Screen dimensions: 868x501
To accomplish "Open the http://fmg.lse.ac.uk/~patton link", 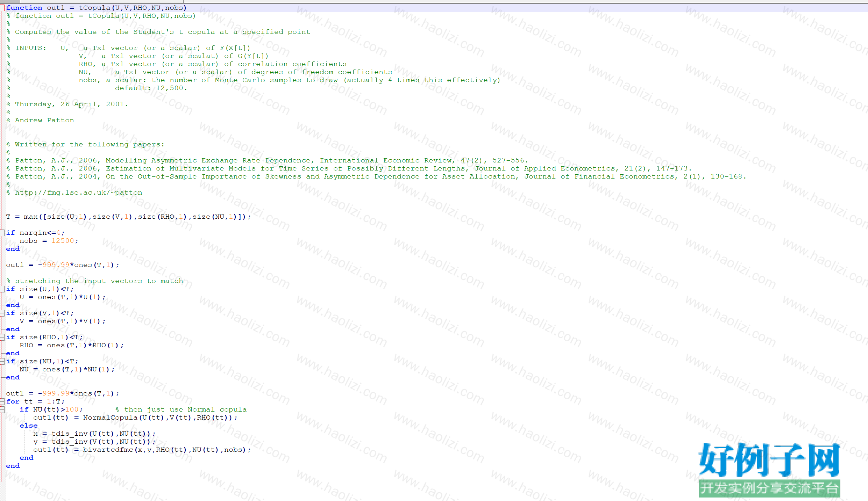I will coord(78,193).
